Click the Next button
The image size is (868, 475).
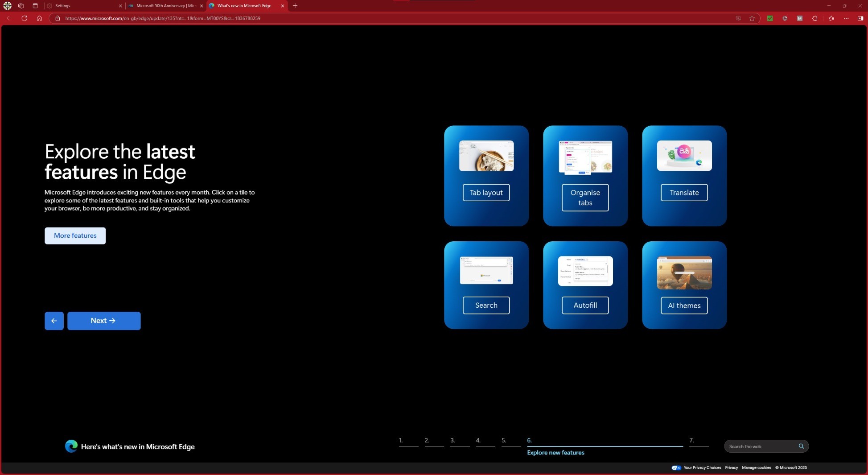tap(104, 321)
